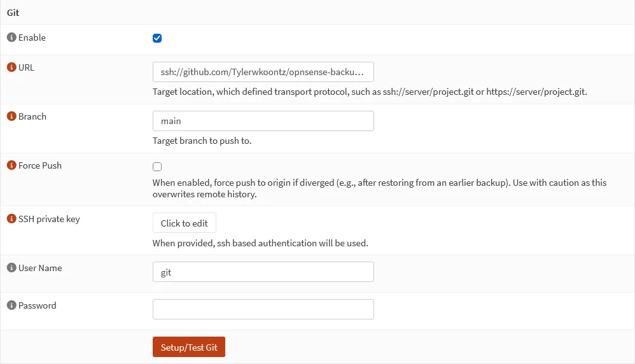Screen dimensions: 635x364
Task: Click the Enable label text
Action: (x=32, y=38)
